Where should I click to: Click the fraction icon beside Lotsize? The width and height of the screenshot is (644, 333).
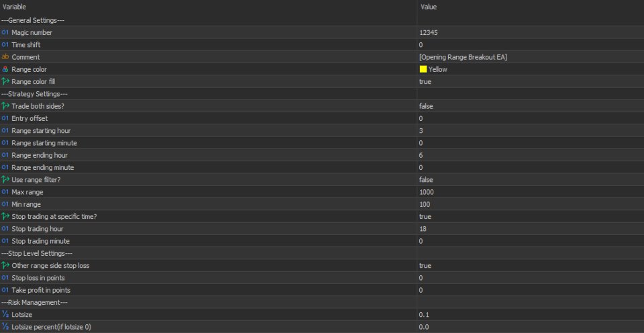tap(5, 314)
